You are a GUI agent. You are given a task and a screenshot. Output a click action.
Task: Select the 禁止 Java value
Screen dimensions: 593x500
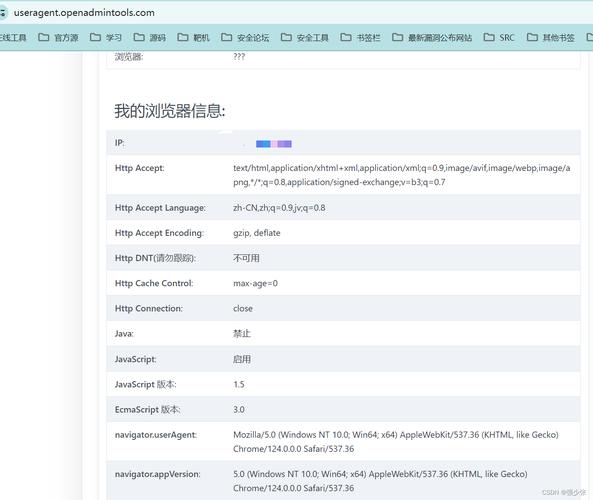point(242,334)
